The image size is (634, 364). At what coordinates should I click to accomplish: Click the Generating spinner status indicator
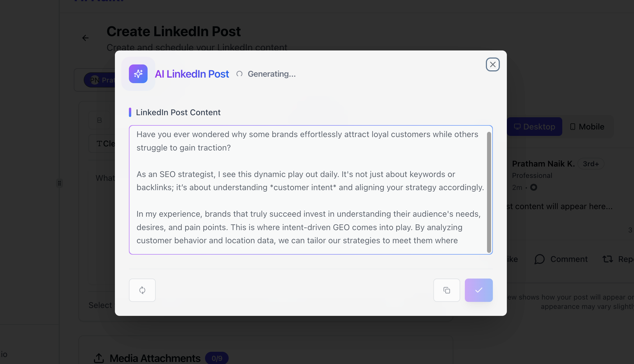click(239, 74)
